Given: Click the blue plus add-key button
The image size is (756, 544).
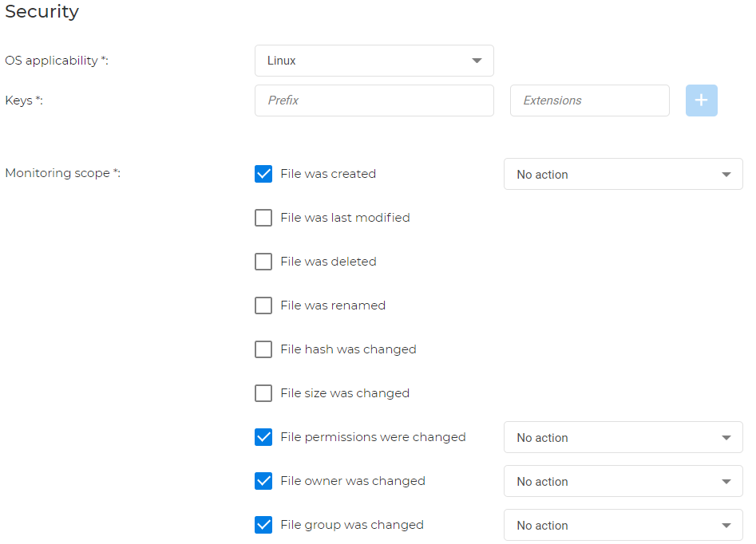Looking at the screenshot, I should point(701,101).
